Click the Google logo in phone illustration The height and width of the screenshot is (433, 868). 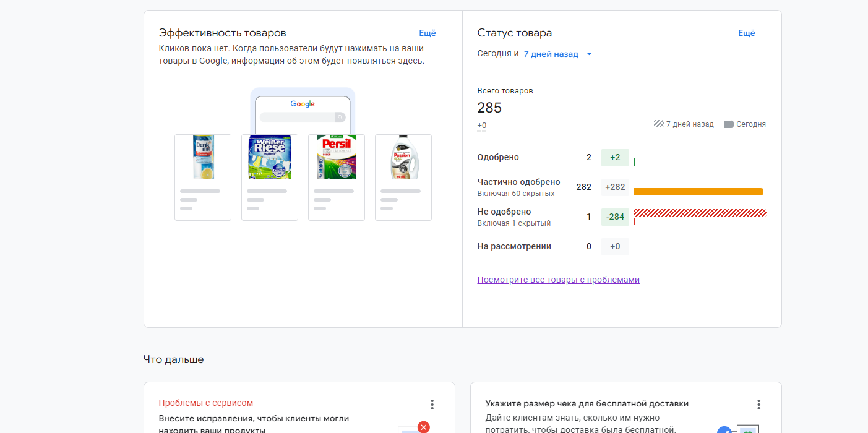pos(303,104)
